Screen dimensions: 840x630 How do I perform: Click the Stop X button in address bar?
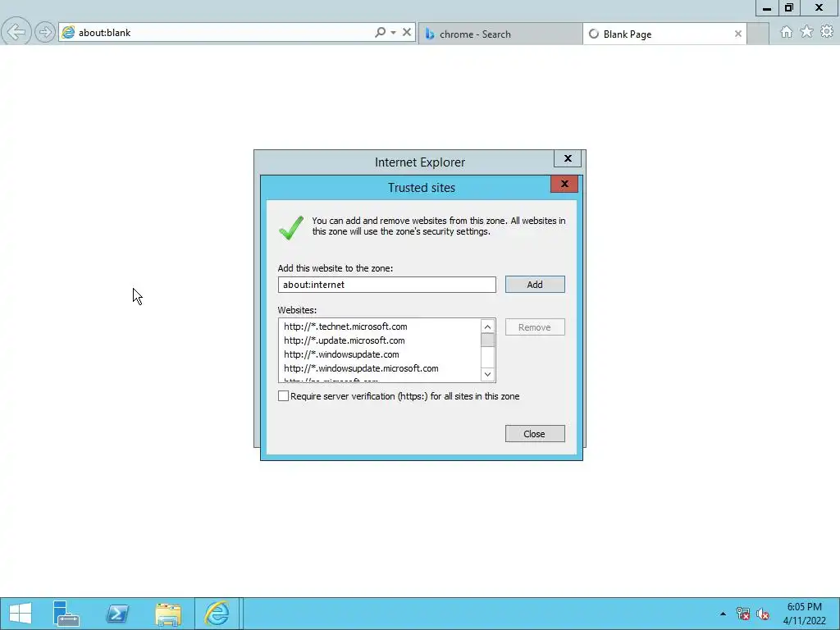407,32
